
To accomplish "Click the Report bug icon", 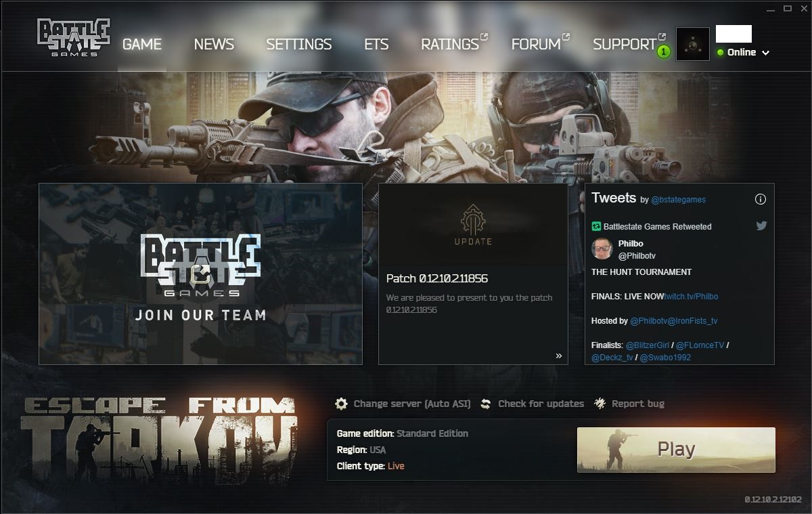I will click(x=600, y=404).
